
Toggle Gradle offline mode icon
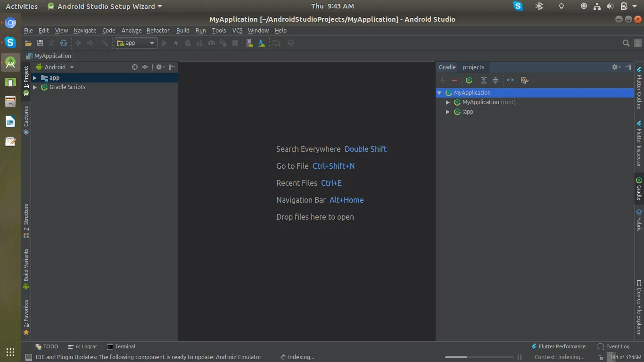(x=510, y=80)
